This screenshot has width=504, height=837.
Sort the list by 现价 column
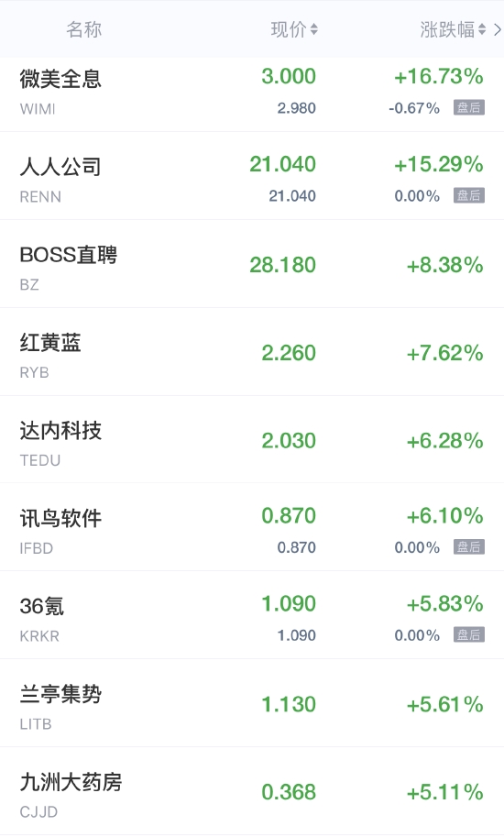(294, 29)
